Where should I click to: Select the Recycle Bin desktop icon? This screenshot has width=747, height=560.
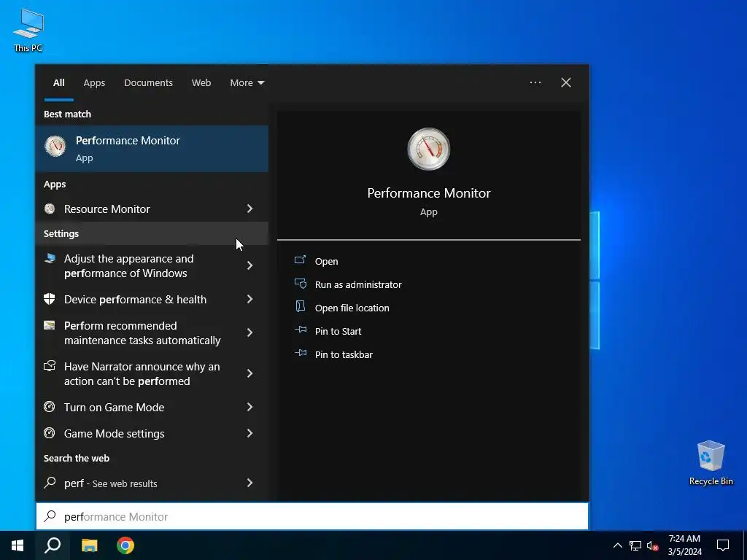(x=711, y=463)
